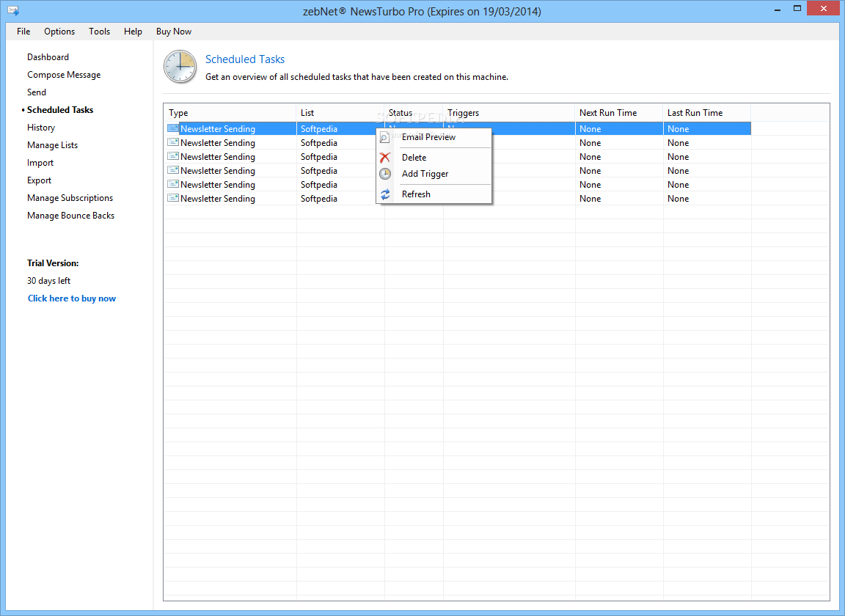Open the Options menu

tap(59, 32)
